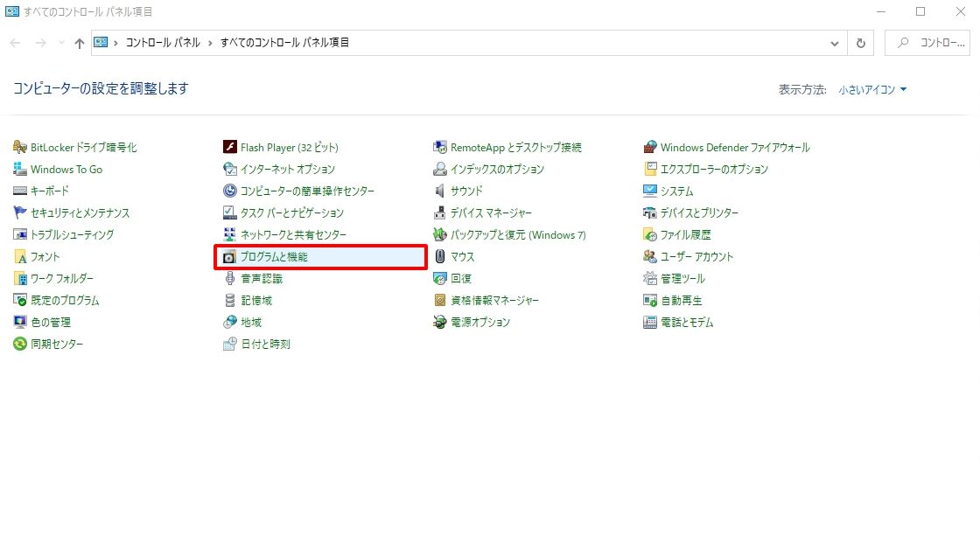Go up one folder level
Viewport: 980px width, 550px height.
pyautogui.click(x=80, y=43)
